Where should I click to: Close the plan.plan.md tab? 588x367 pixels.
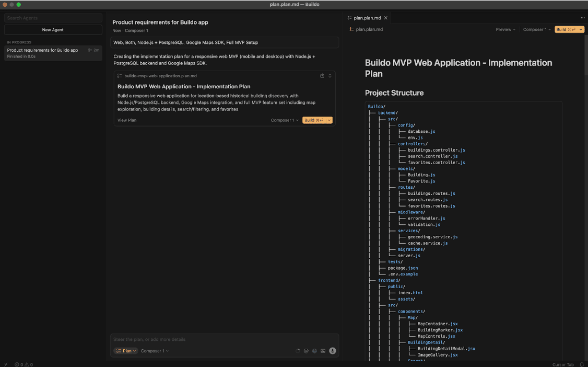[x=385, y=18]
